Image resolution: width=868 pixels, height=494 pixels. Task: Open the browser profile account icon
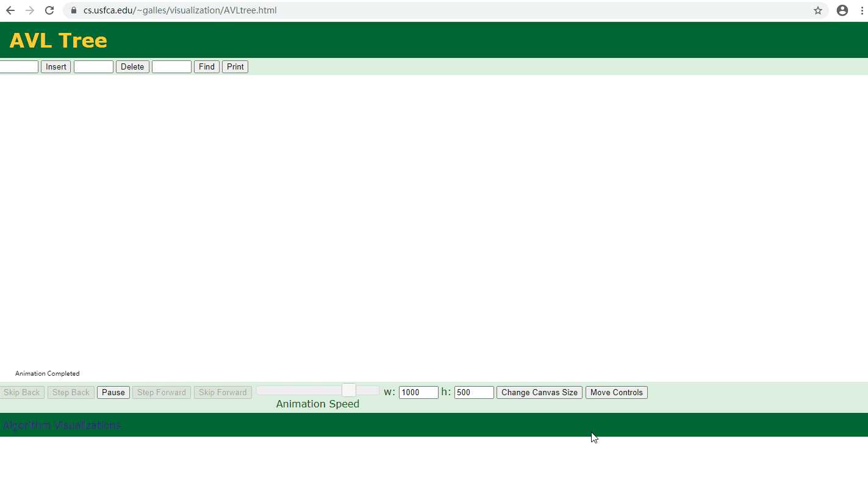[x=842, y=10]
